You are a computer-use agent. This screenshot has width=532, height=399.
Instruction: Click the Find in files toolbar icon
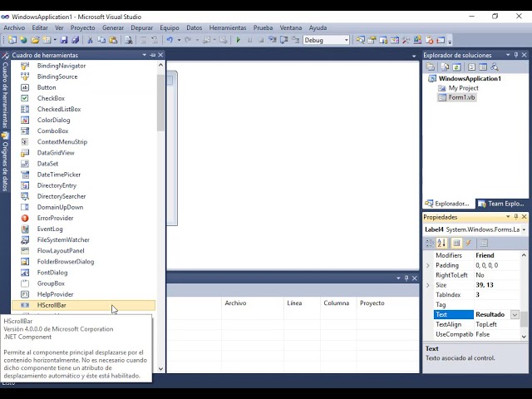(x=129, y=40)
